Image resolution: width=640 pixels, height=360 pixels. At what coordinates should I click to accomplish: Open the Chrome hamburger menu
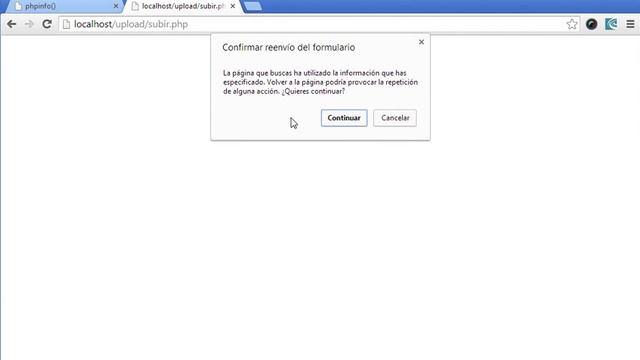tap(630, 24)
